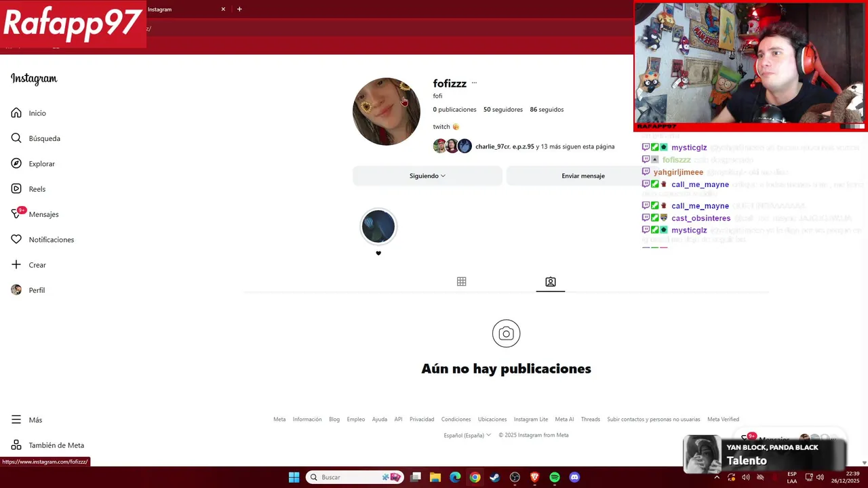Click the Talento song overlay
The height and width of the screenshot is (488, 868).
pos(765,454)
